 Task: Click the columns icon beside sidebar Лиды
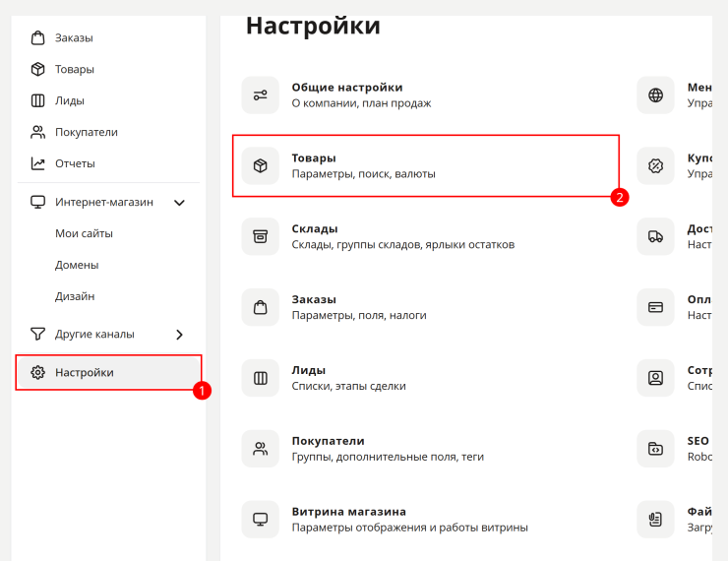pyautogui.click(x=38, y=100)
